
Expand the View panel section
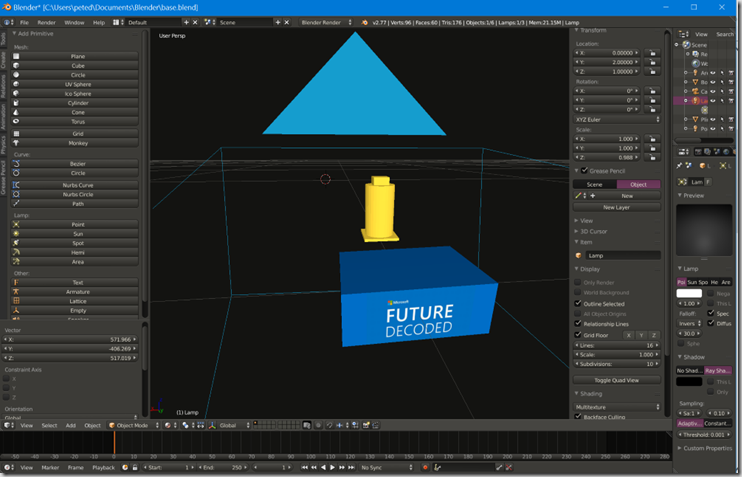[586, 221]
